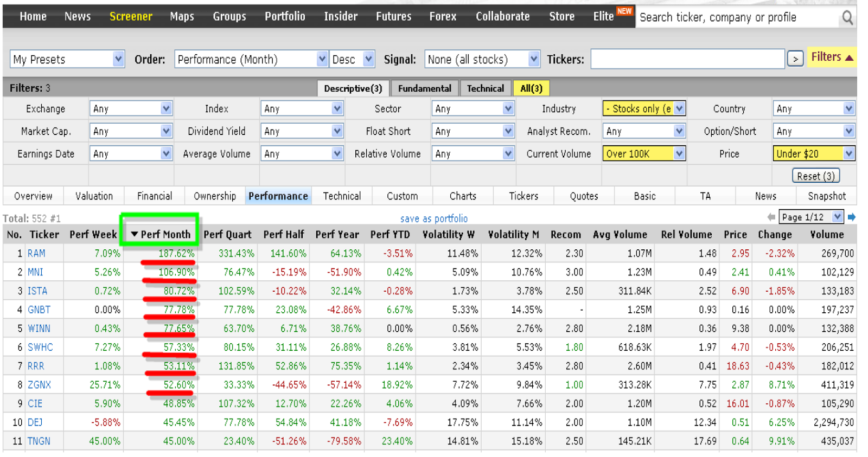The width and height of the screenshot is (868, 457).
Task: Switch to the Fundamental filter tab
Action: [x=425, y=88]
